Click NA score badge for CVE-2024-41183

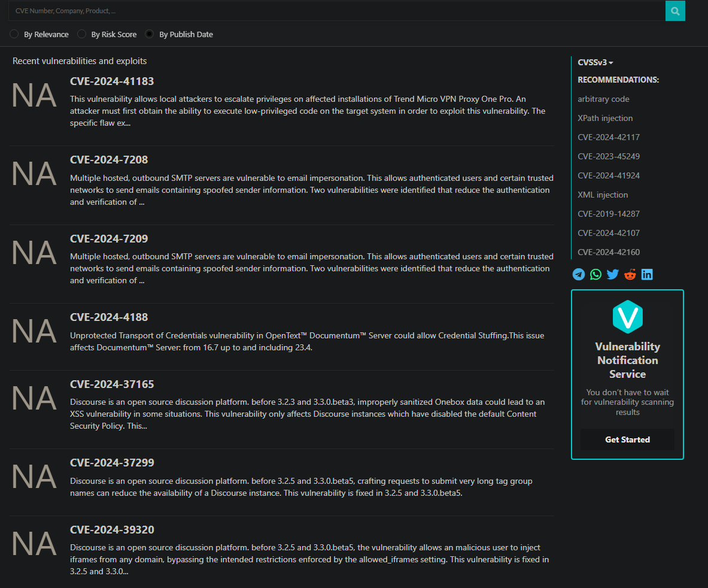34,96
